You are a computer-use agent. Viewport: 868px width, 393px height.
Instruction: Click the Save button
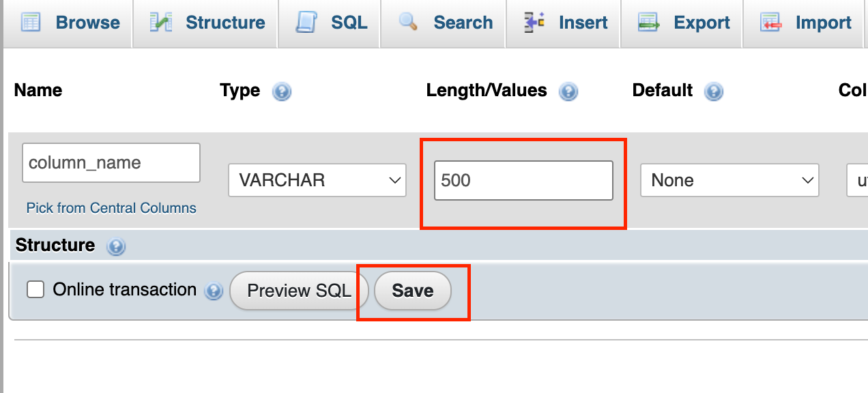412,290
